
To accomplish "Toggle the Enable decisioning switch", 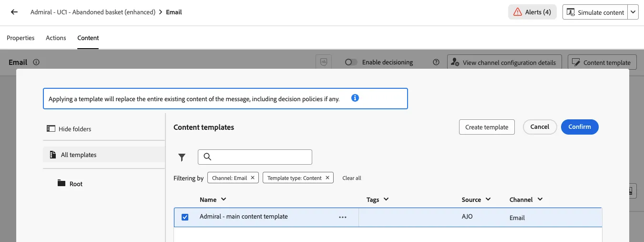I will click(x=351, y=62).
